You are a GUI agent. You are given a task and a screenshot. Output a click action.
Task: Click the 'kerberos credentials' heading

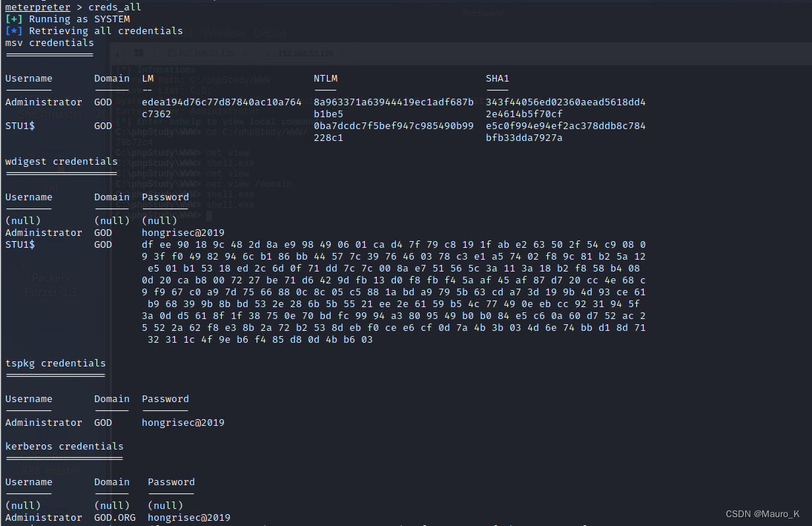pyautogui.click(x=65, y=446)
